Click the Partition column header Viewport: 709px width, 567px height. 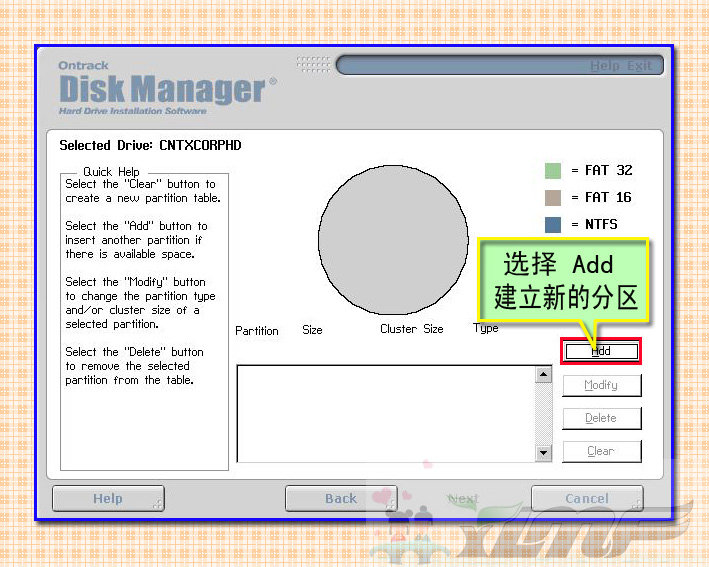point(257,331)
